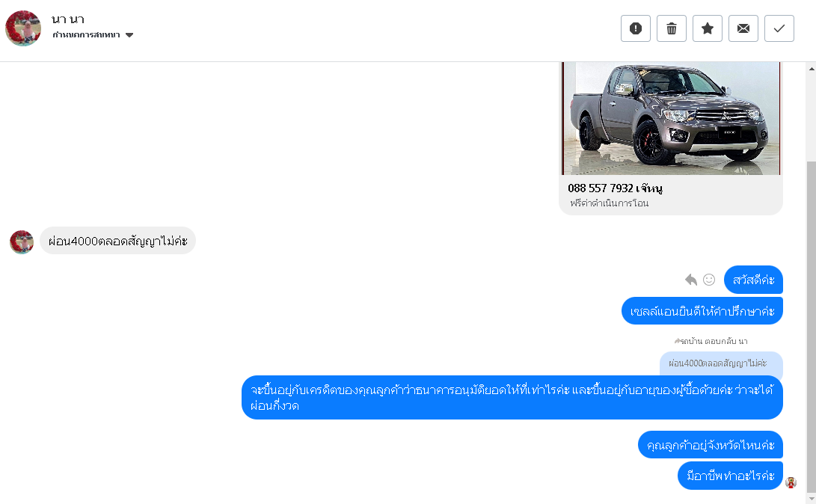Click the scrollbar down arrow
The image size is (816, 504).
click(x=812, y=499)
